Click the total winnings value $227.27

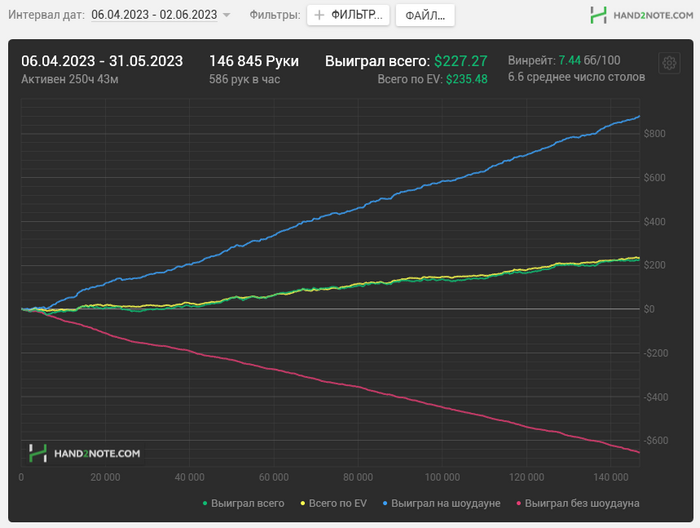(x=461, y=61)
